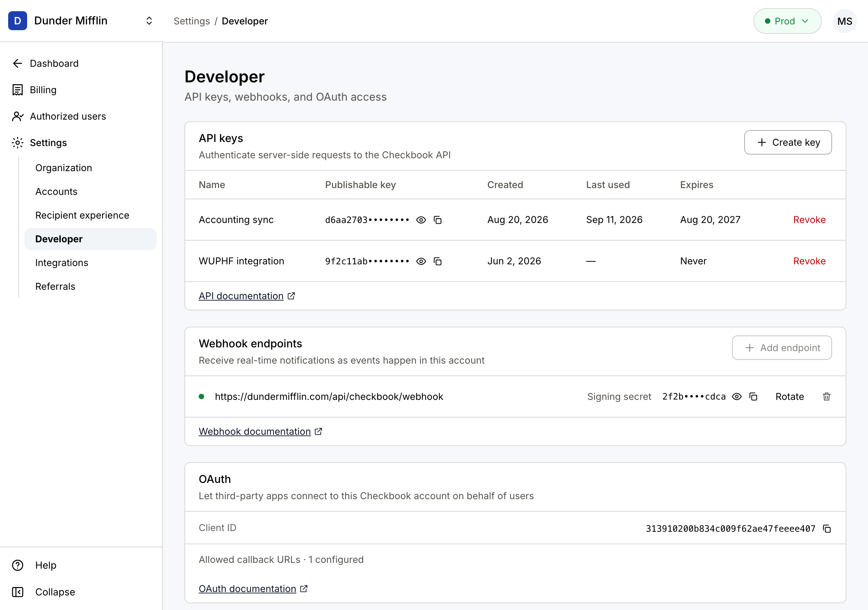Click the blue D organization logo
Image resolution: width=868 pixels, height=610 pixels.
click(x=17, y=21)
